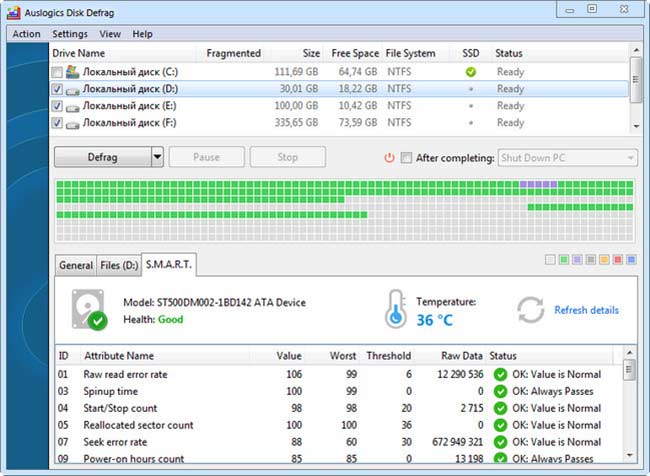Click the gray legend color square
Viewport: 650px width, 476px height.
(x=591, y=260)
